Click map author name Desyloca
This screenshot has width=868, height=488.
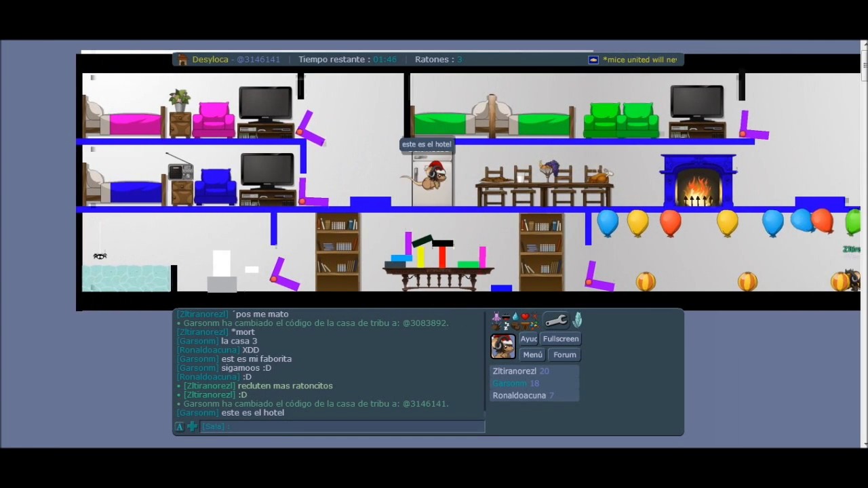pos(210,60)
